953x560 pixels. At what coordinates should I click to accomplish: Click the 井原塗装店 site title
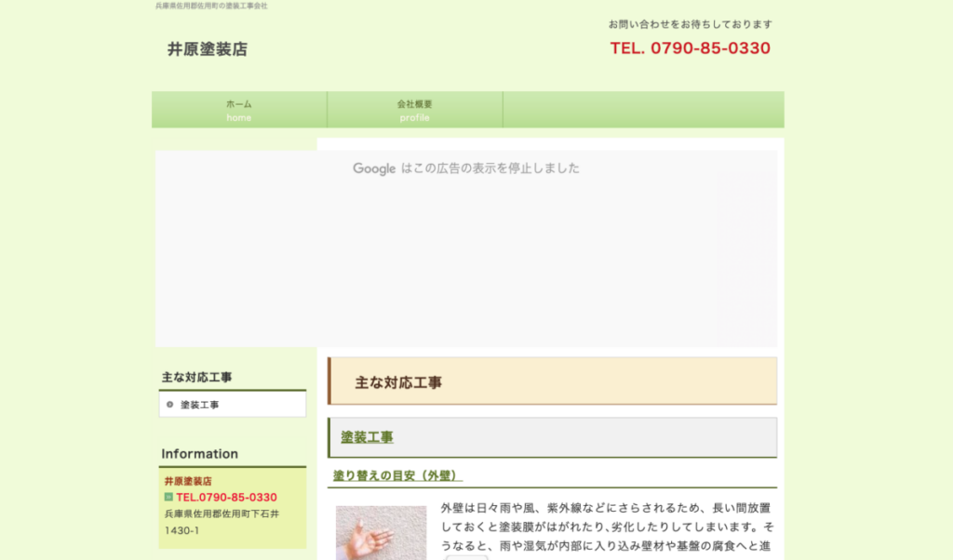coord(208,50)
